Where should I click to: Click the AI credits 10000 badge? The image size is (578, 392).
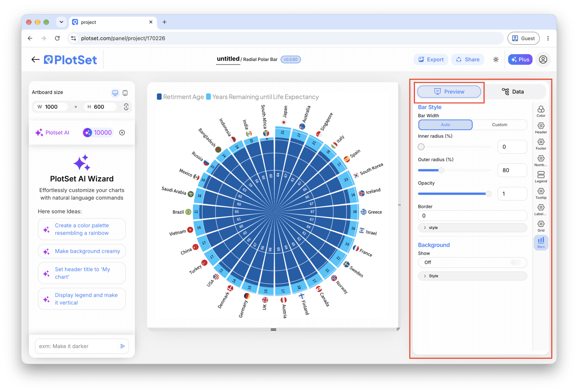[x=98, y=132]
